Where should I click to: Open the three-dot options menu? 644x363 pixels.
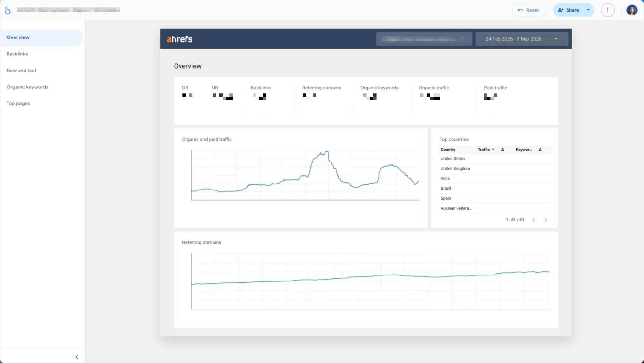[608, 10]
